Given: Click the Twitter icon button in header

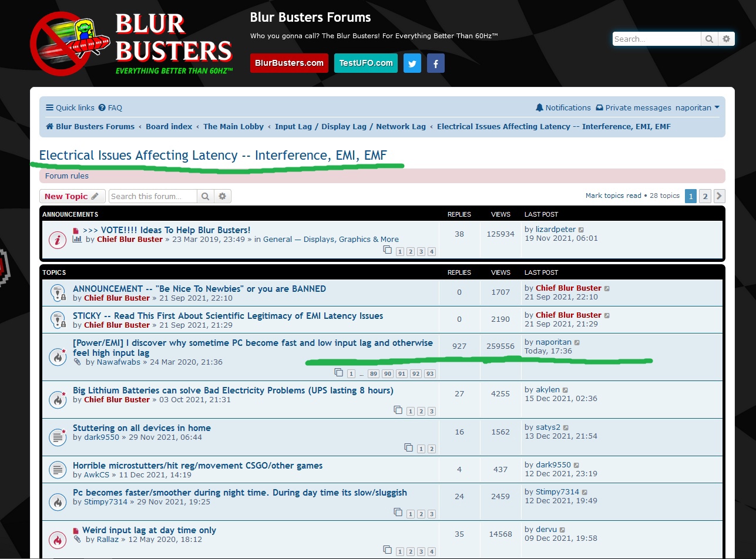Looking at the screenshot, I should click(x=412, y=63).
